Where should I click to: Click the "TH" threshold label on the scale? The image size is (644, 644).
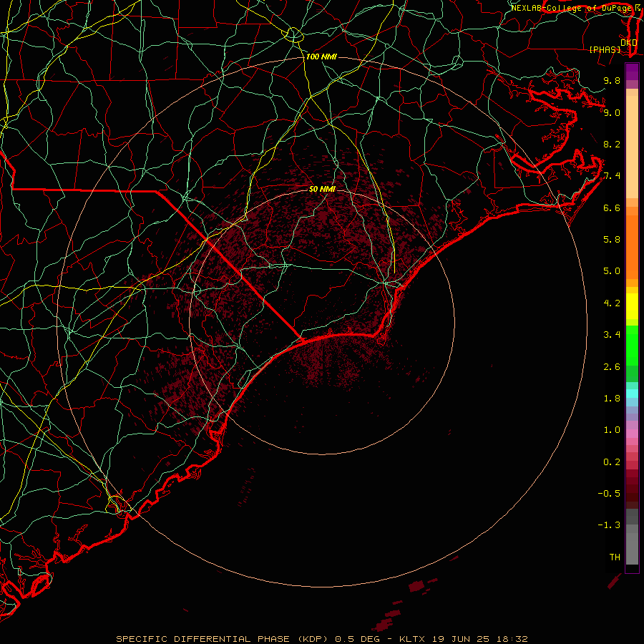point(615,557)
